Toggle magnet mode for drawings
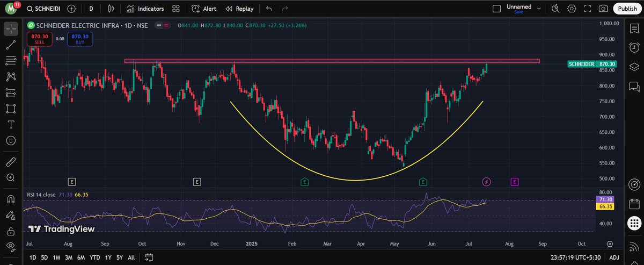The height and width of the screenshot is (265, 644). click(x=10, y=199)
